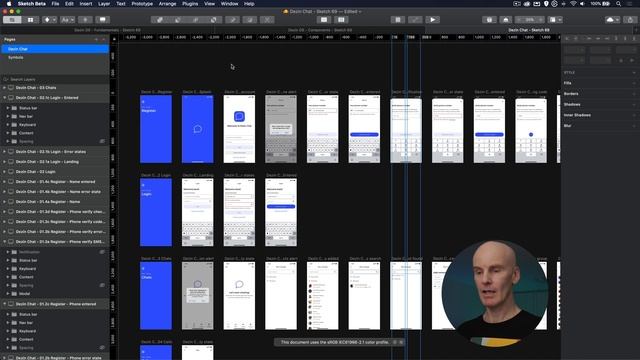The image size is (640, 360).
Task: Open the Layer menu
Action: tap(104, 4)
